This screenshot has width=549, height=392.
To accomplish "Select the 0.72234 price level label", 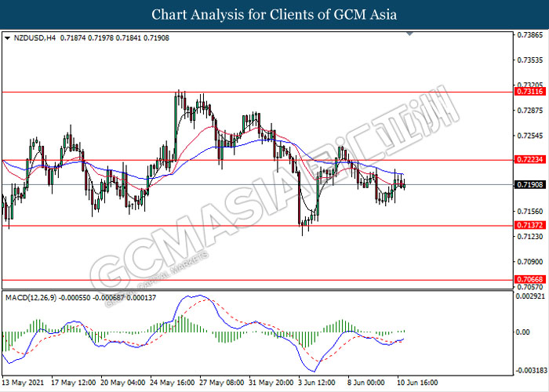I will pos(530,160).
